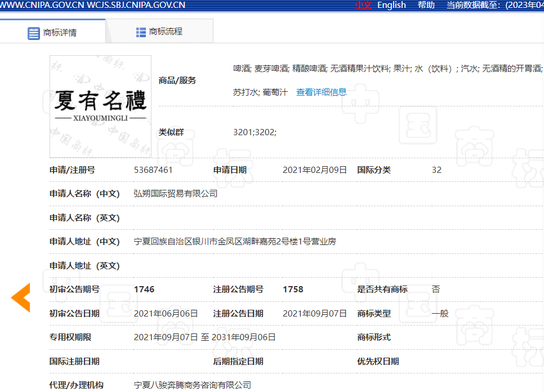
Task: Click the similar group value 3201;3202;
Action: pos(255,132)
